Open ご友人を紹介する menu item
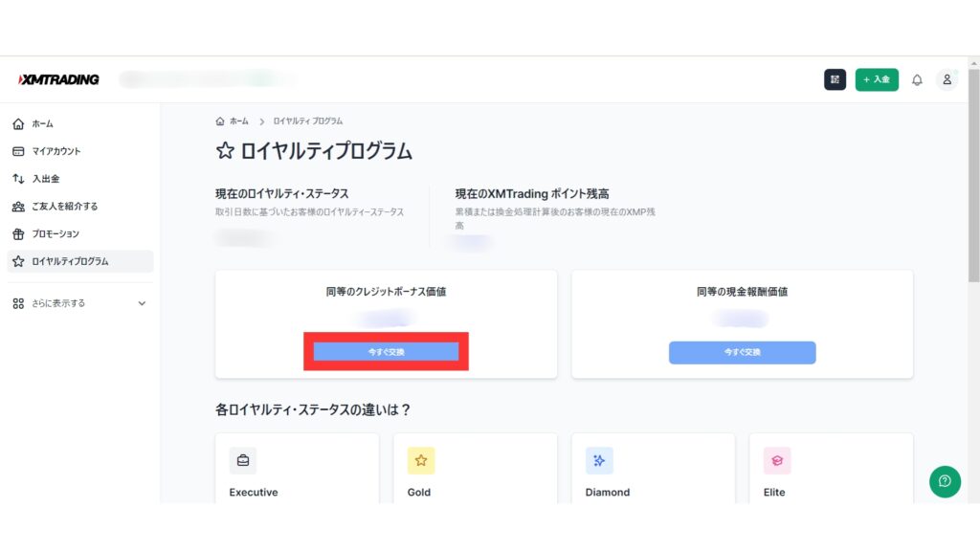This screenshot has width=980, height=551. pyautogui.click(x=64, y=207)
